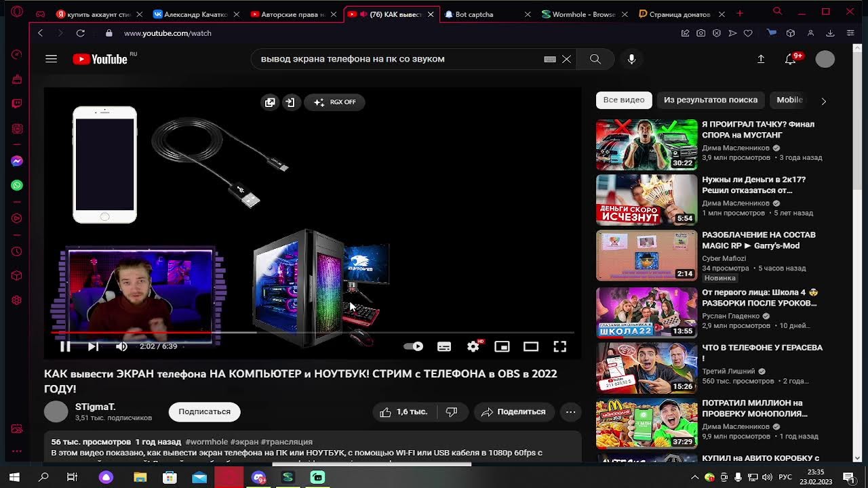Image resolution: width=868 pixels, height=488 pixels.
Task: Open sidebar Settings gear
Action: point(17,300)
